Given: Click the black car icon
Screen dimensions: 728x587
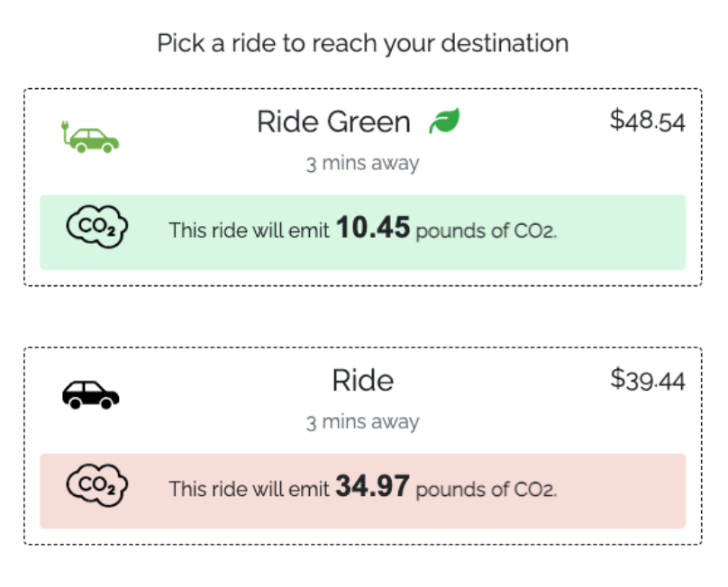Looking at the screenshot, I should coord(90,394).
